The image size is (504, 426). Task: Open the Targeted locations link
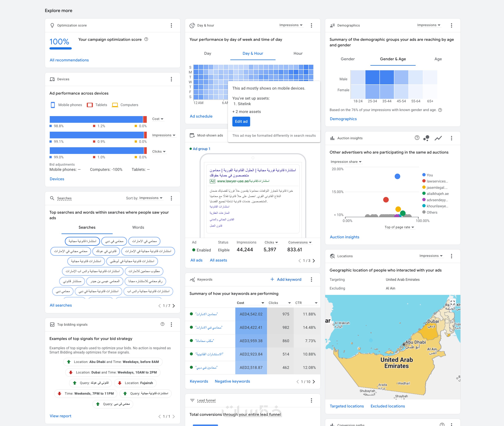point(347,406)
